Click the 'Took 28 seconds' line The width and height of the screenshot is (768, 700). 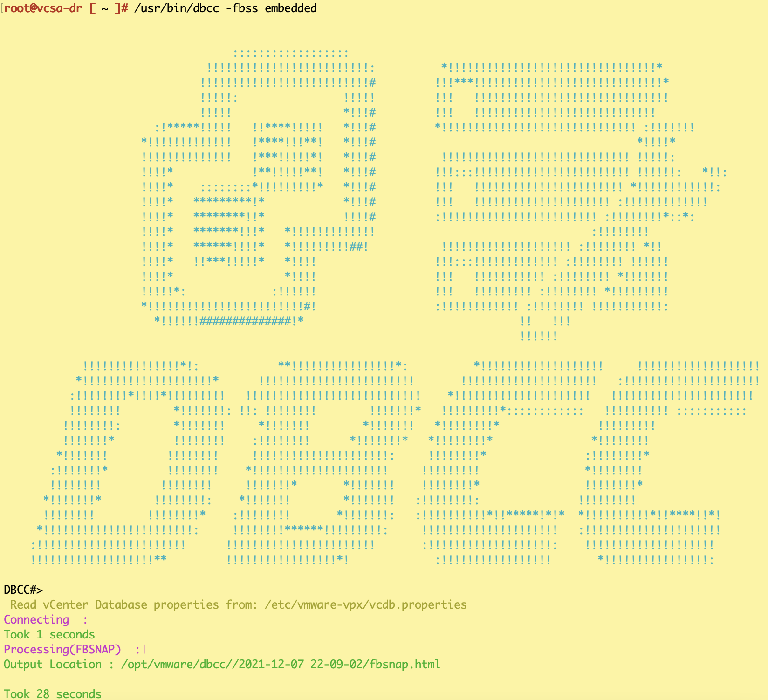[x=53, y=694]
